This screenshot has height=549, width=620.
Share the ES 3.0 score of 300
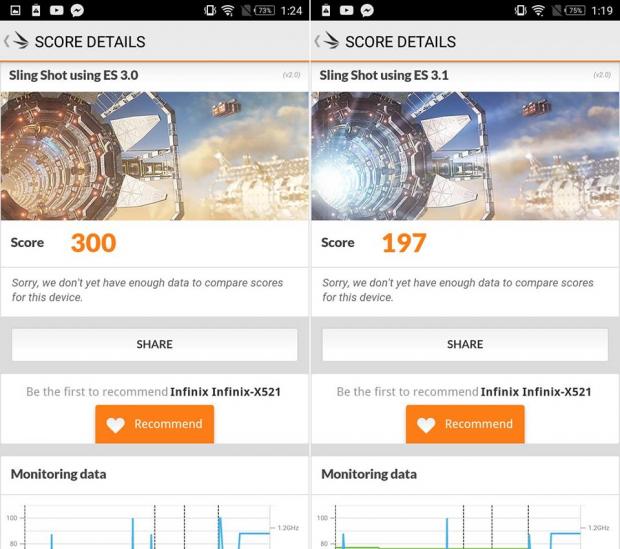coord(154,344)
